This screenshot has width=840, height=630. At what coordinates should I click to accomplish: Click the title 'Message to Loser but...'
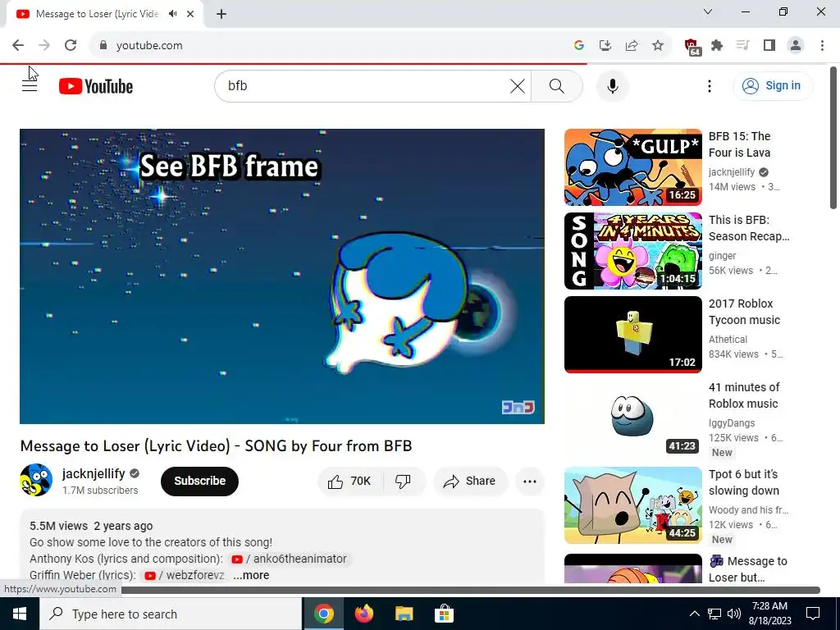pyautogui.click(x=748, y=569)
